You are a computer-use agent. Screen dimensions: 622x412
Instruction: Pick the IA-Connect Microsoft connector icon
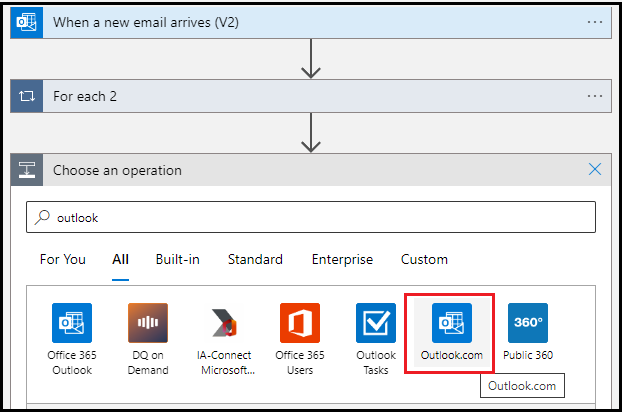[224, 323]
